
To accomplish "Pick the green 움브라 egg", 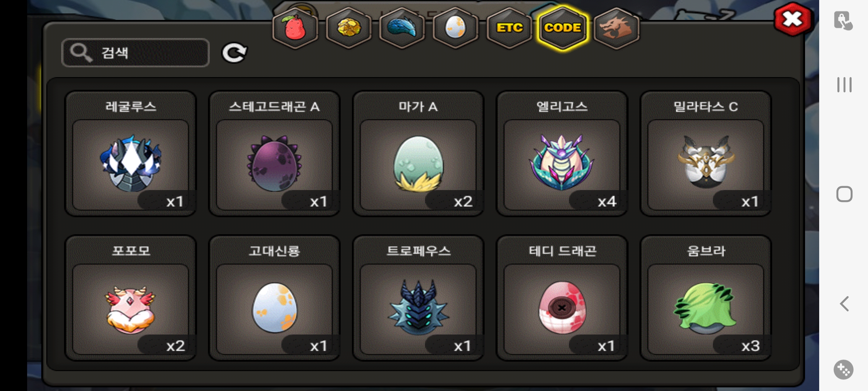I will (x=706, y=298).
